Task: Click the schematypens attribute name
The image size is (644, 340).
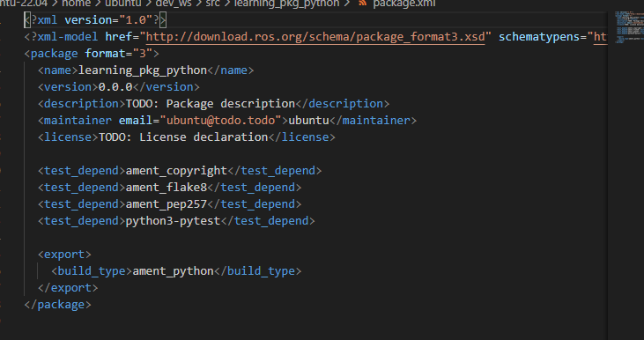Action: (539, 37)
